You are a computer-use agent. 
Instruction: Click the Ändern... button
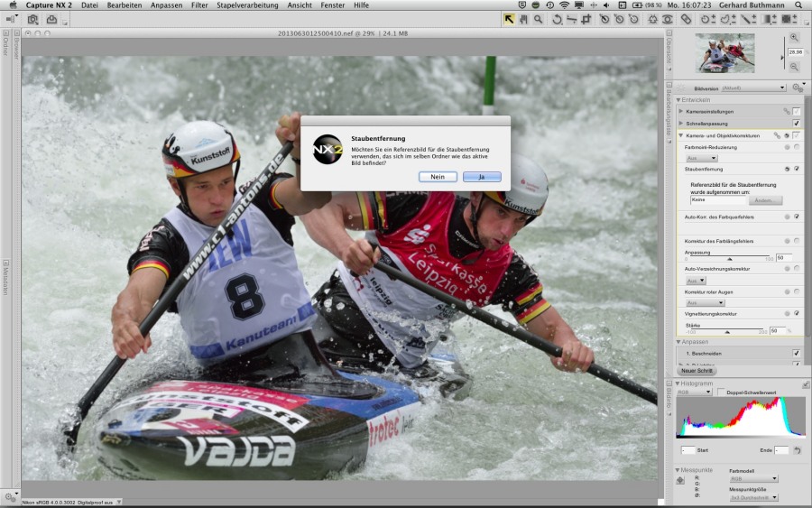(764, 200)
